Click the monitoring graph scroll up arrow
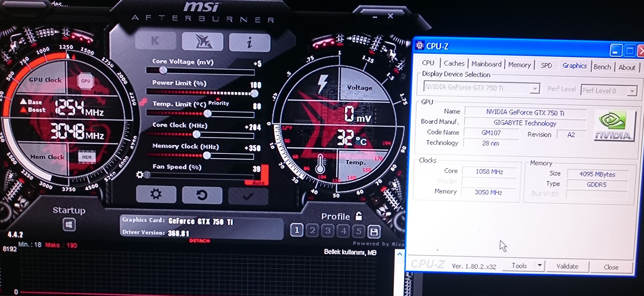644x296 pixels. point(399,254)
